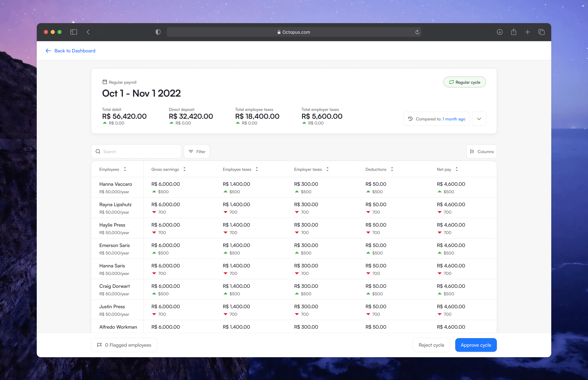Viewport: 588px width, 380px height.
Task: Click Craig Dorwart's net pay R$ 4,600.00
Action: point(451,286)
